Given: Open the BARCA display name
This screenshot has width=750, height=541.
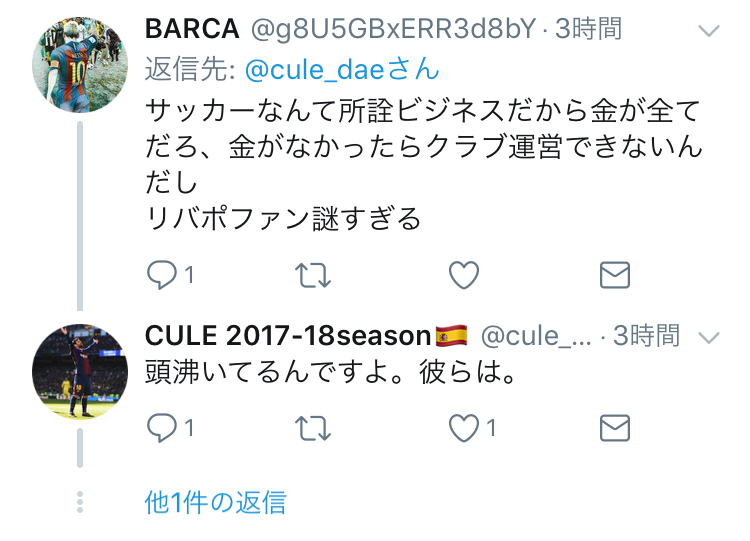Looking at the screenshot, I should pos(192,29).
